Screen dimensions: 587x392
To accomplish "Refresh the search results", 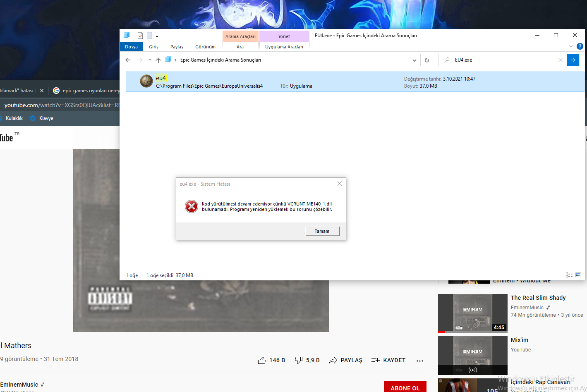I will point(427,60).
